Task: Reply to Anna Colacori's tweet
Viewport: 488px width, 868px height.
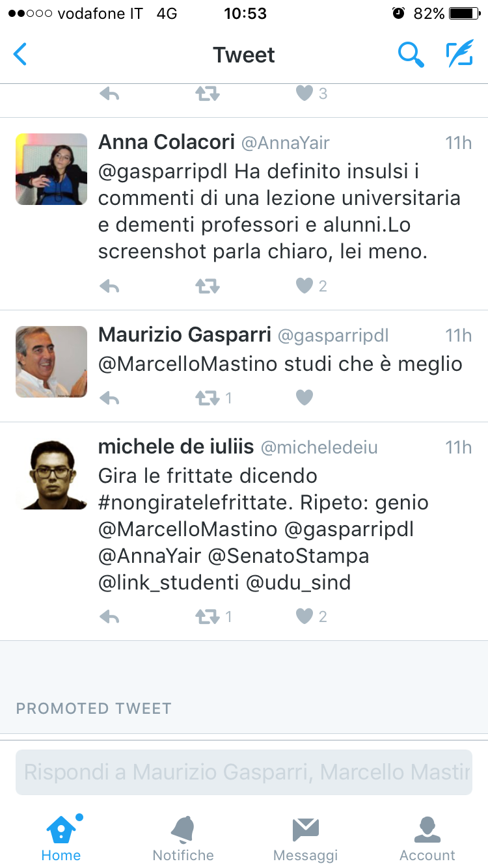Action: point(109,286)
